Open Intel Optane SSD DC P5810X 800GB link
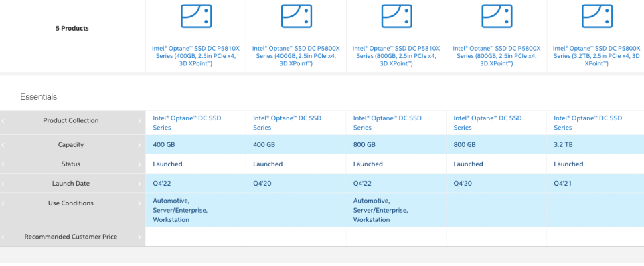644x266 pixels. click(x=396, y=56)
